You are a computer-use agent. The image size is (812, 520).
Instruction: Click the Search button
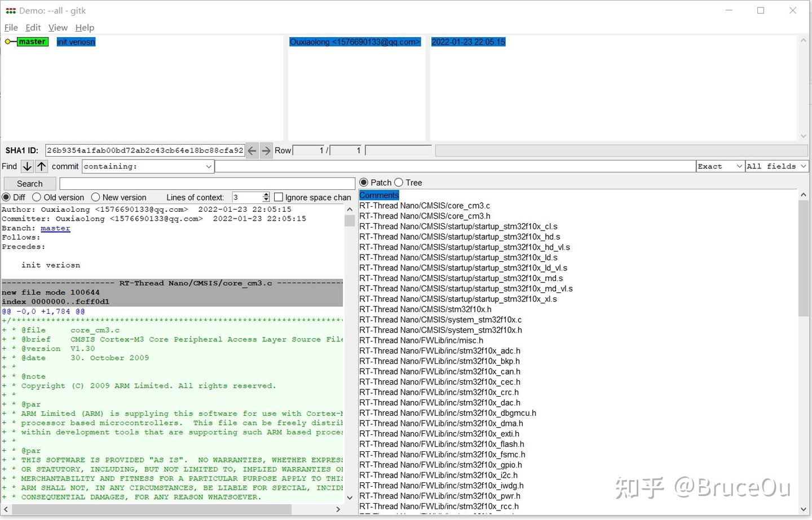[30, 184]
